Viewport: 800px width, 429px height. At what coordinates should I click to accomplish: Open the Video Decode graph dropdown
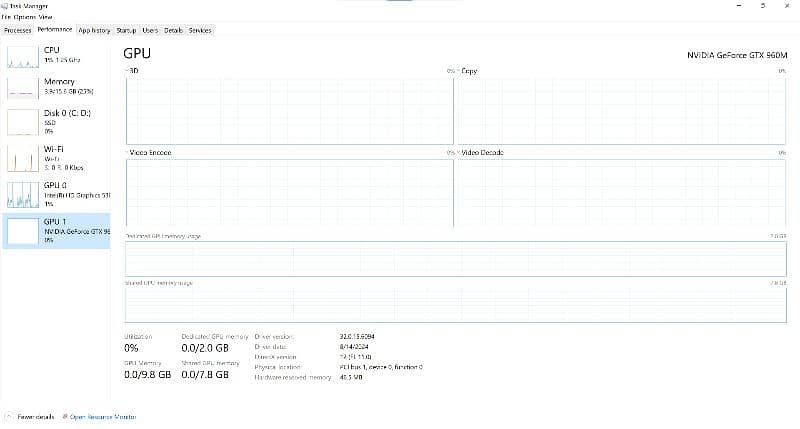click(458, 153)
